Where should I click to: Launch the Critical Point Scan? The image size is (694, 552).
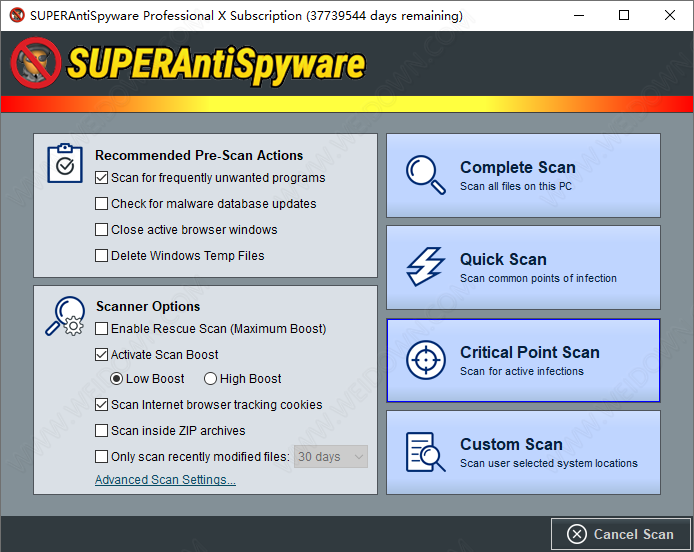click(x=524, y=360)
